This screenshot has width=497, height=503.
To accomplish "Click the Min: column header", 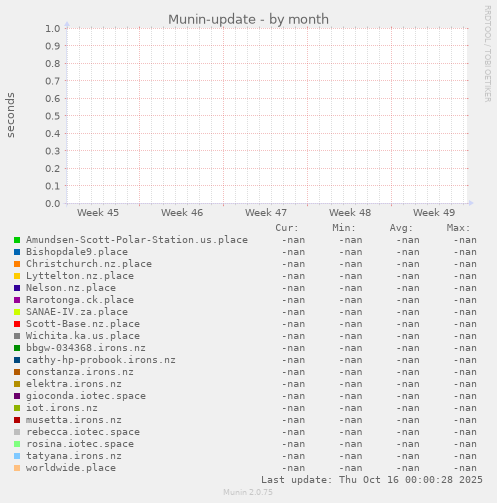I will [x=344, y=228].
